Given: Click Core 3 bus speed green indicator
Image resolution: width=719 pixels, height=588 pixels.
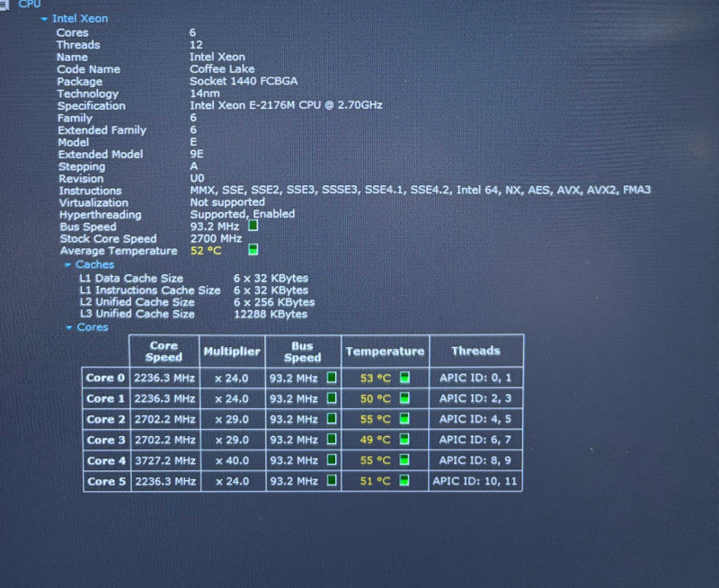Looking at the screenshot, I should click(x=332, y=440).
